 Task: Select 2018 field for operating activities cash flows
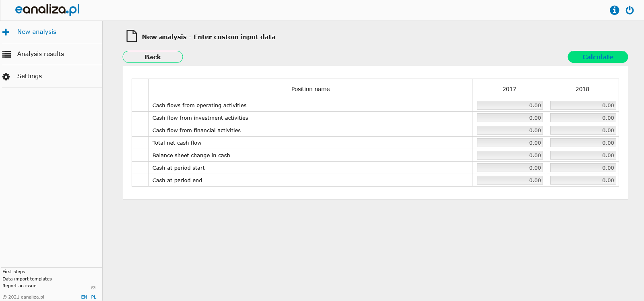pos(583,105)
